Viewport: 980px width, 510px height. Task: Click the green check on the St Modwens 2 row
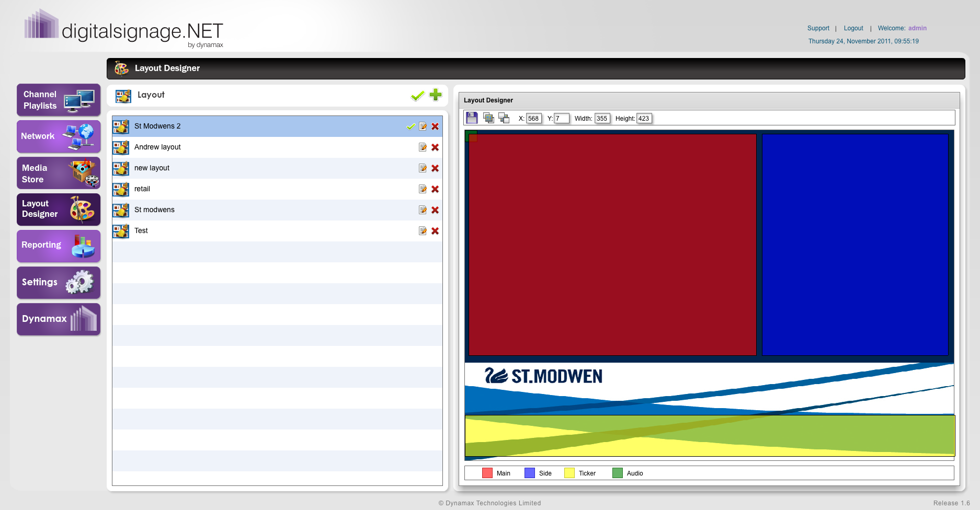pyautogui.click(x=411, y=126)
